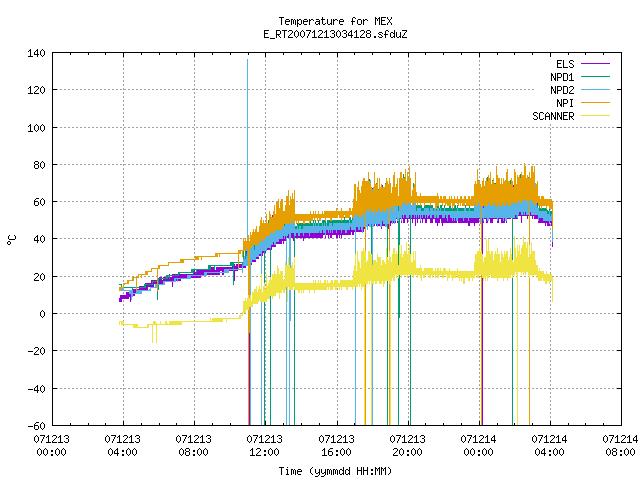Click the SCANNER legend label
The image size is (640, 480).
(x=553, y=116)
